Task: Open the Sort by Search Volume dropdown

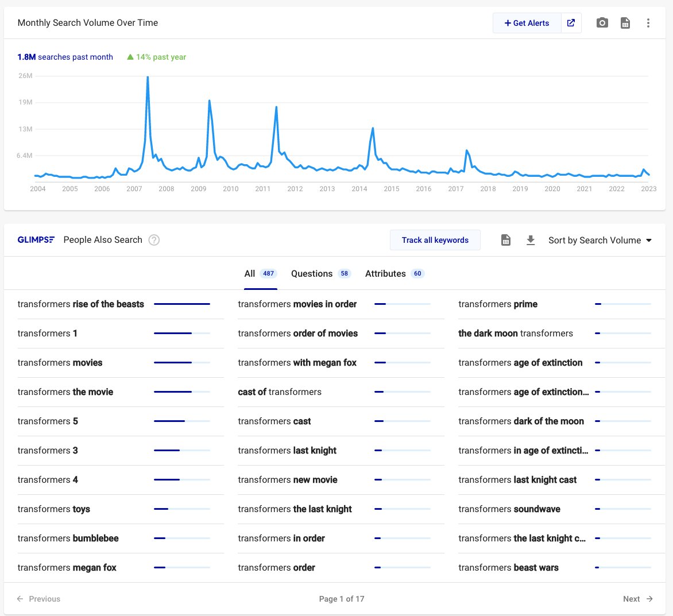Action: 600,240
